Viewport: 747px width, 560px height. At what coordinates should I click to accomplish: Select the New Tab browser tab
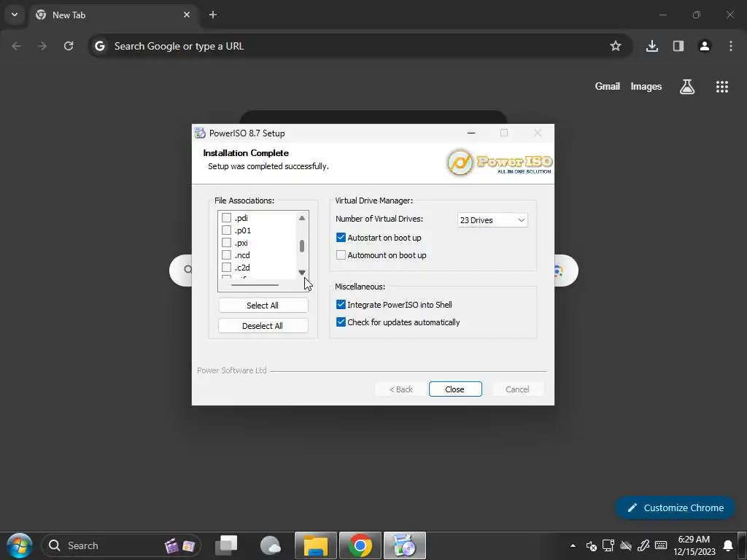[113, 15]
